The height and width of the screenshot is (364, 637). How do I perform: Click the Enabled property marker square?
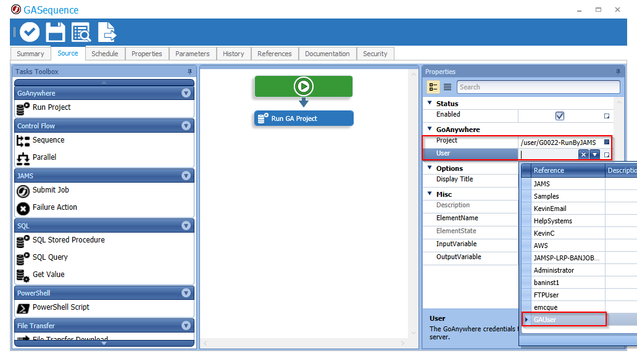[607, 116]
